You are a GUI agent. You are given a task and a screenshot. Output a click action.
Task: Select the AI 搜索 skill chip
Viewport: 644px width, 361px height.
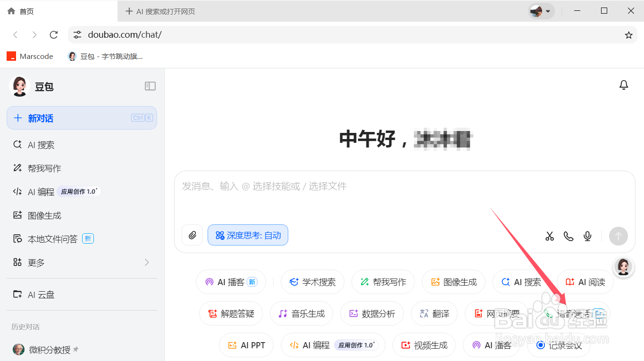521,282
